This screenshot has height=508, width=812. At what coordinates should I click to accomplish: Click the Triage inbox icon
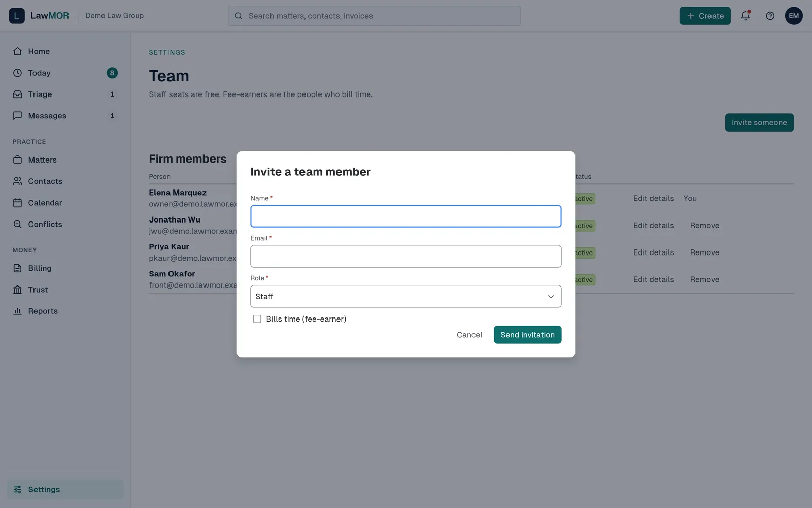17,94
